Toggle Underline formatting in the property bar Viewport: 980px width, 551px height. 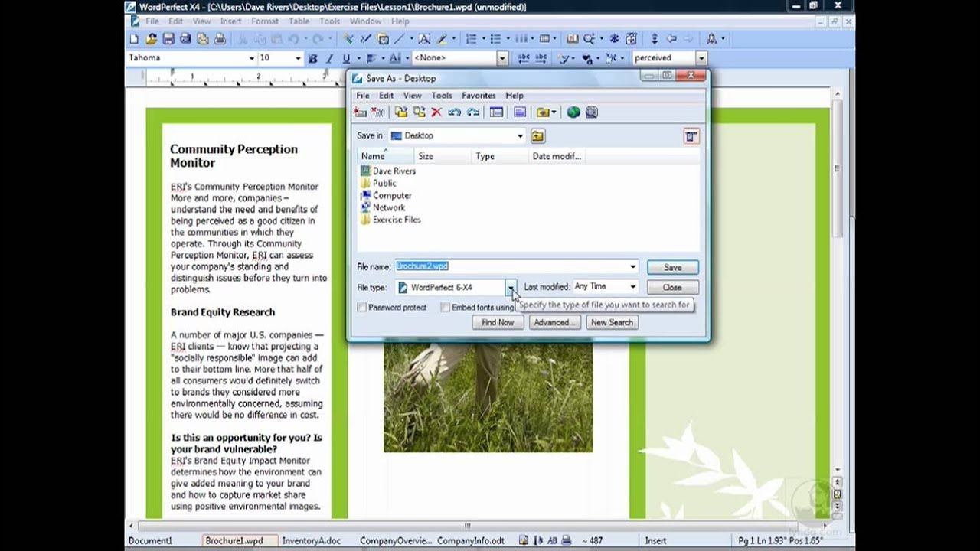coord(346,58)
